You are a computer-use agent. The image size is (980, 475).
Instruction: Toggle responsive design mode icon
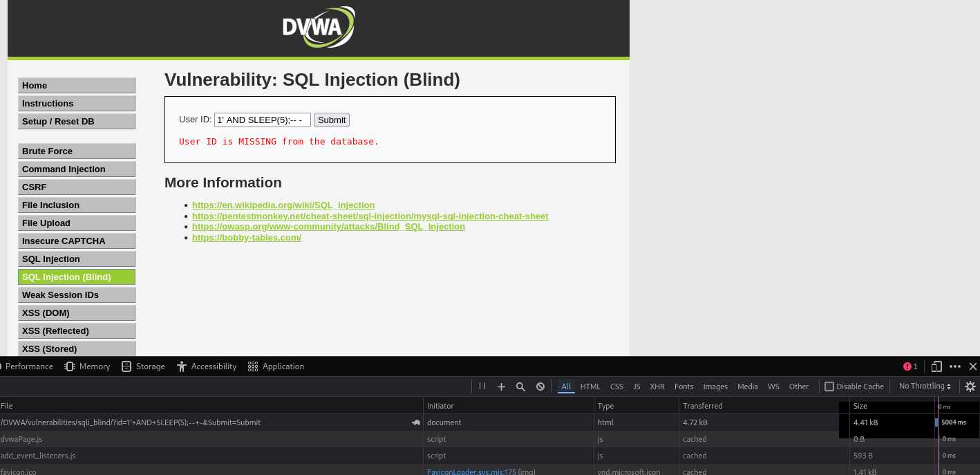[936, 366]
